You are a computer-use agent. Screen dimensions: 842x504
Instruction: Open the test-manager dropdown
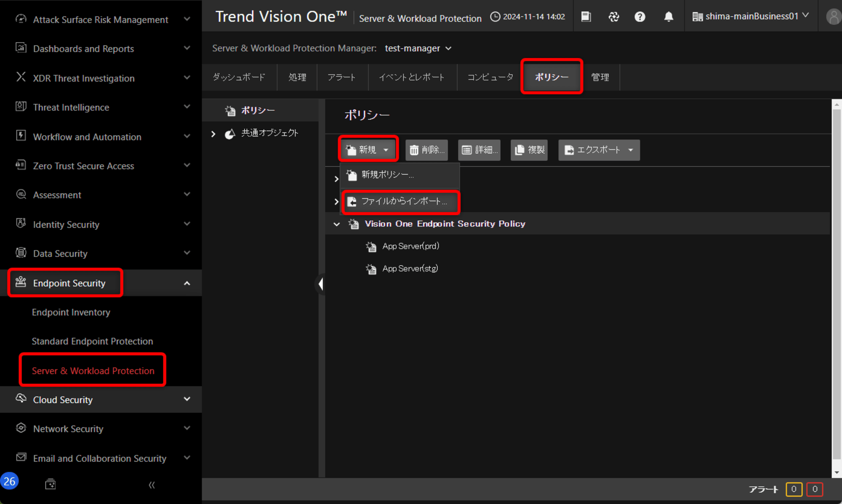tap(418, 48)
